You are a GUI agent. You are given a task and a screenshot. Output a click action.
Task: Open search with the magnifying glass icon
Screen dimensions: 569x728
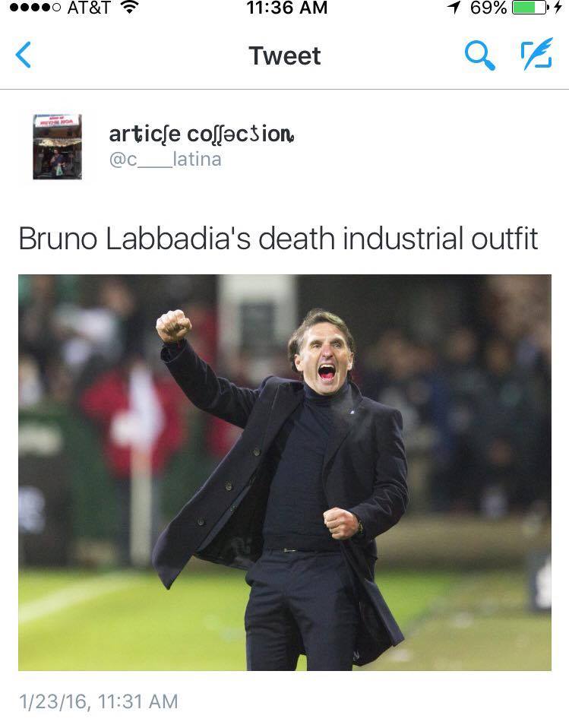tap(479, 55)
